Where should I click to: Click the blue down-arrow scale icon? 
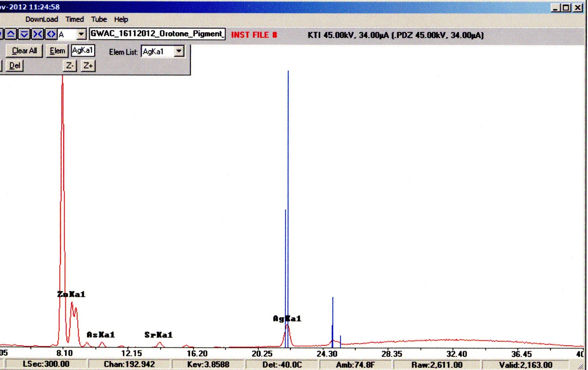click(x=24, y=34)
